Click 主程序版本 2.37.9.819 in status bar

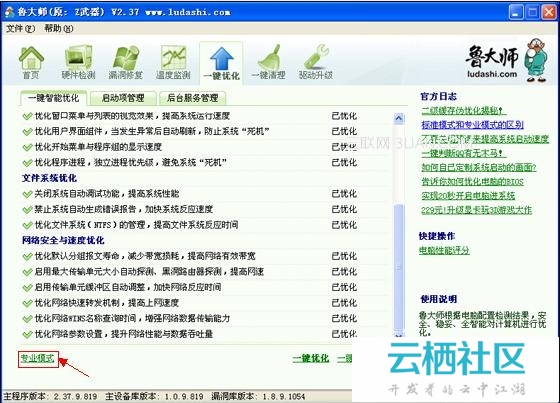50,396
